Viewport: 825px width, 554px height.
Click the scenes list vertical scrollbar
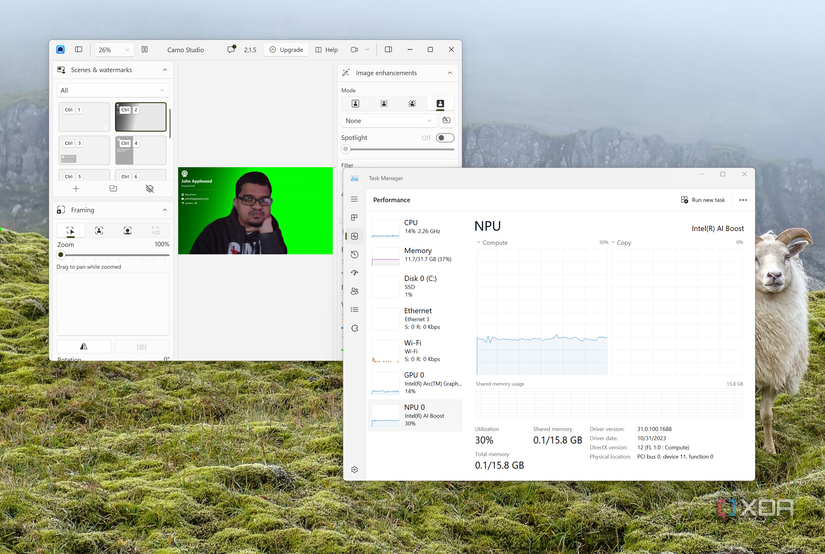click(170, 124)
